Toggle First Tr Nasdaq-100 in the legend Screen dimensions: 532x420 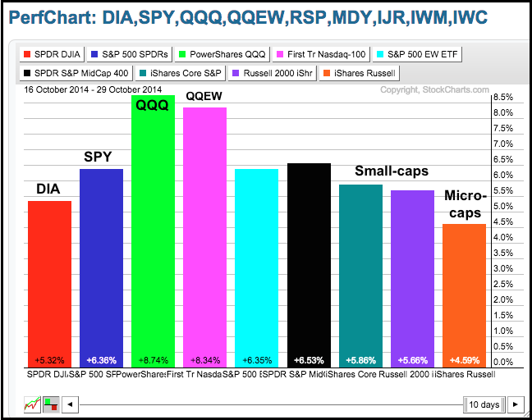[x=320, y=55]
